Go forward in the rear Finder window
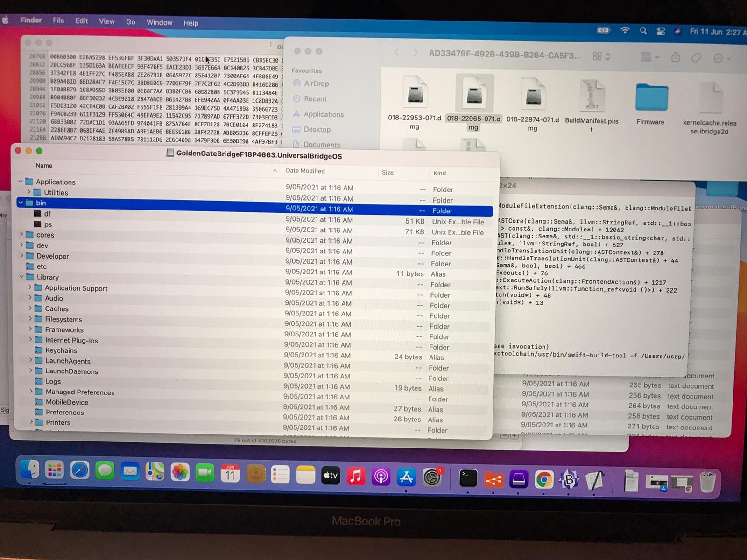This screenshot has width=747, height=560. (x=415, y=53)
